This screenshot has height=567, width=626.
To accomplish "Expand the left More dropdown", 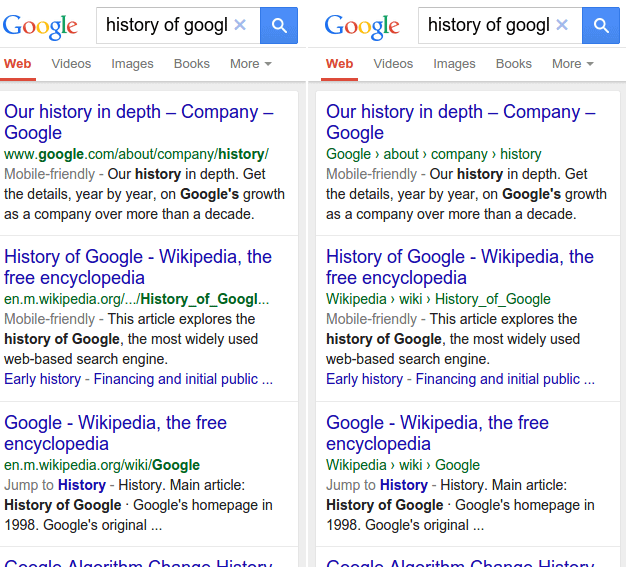I will 251,64.
